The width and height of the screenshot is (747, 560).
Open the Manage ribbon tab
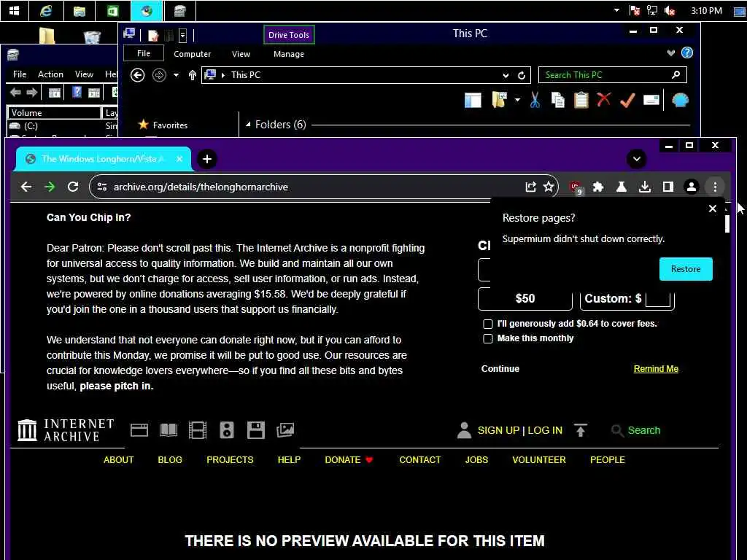tap(289, 54)
